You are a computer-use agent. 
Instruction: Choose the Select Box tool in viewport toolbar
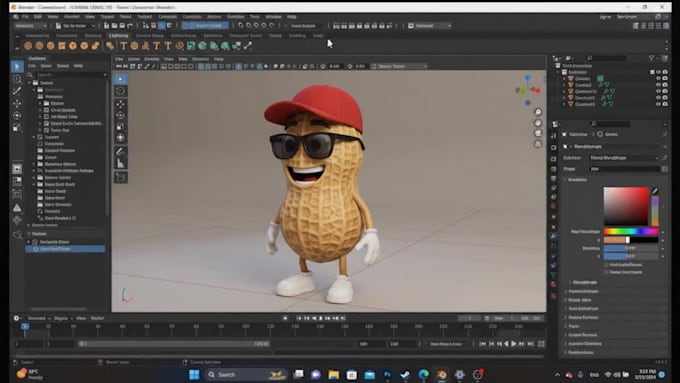tap(121, 79)
